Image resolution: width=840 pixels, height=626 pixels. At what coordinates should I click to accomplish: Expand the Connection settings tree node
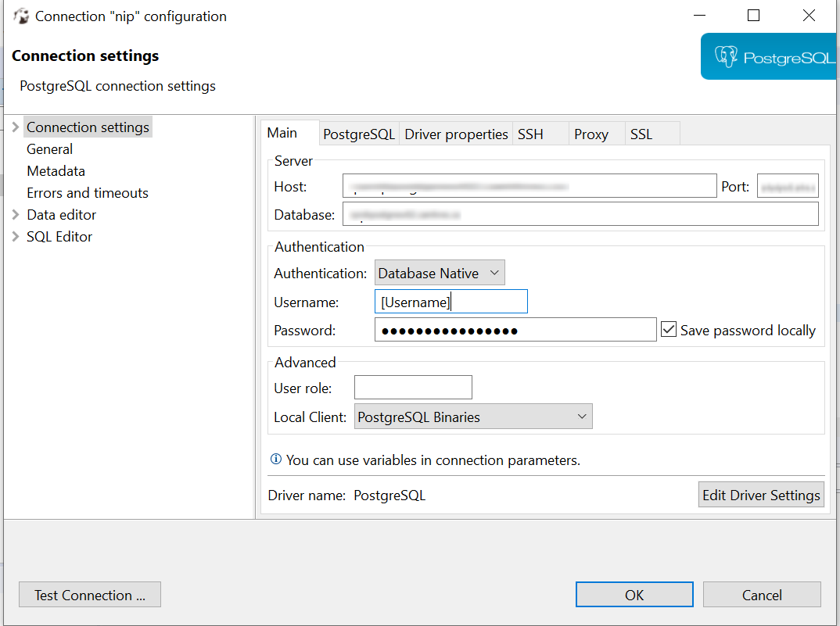click(16, 127)
